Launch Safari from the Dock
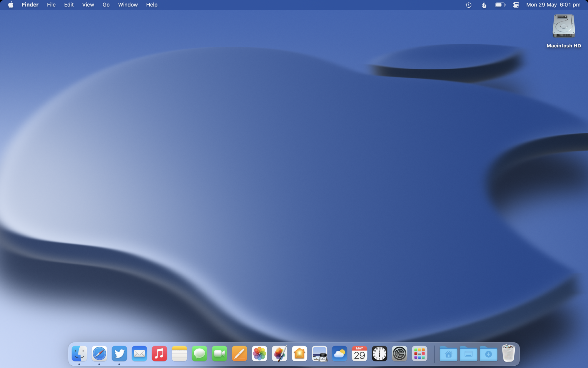This screenshot has height=368, width=588. tap(99, 354)
